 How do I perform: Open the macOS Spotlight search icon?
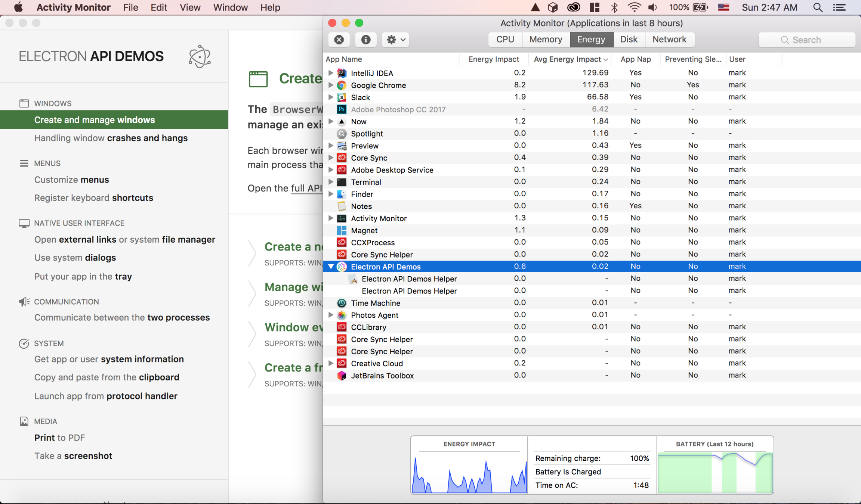[x=818, y=7]
